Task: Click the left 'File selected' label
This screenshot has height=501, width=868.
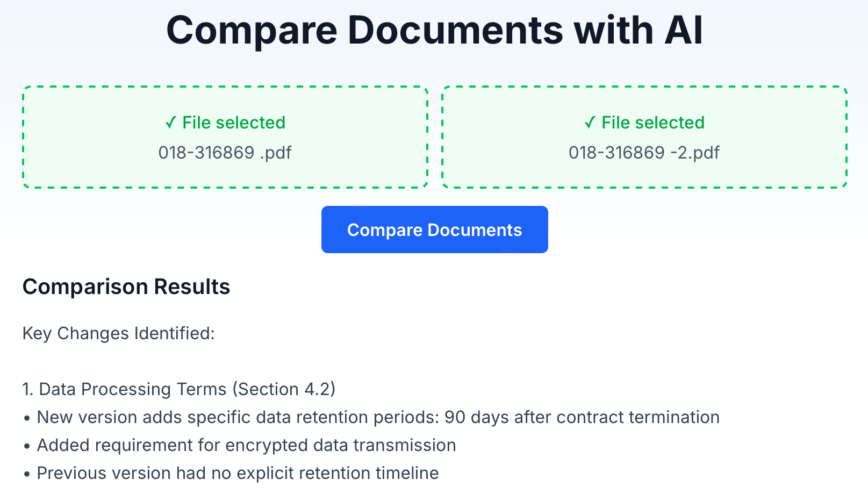Action: [234, 123]
